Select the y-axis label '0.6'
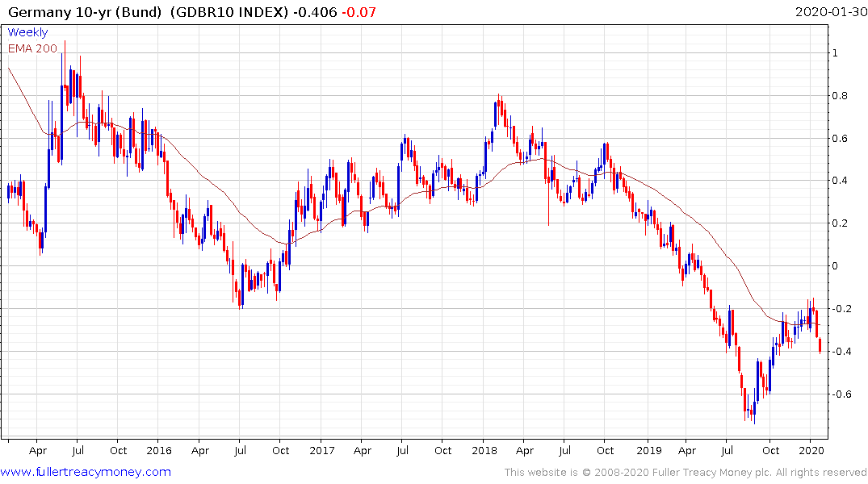868x484 pixels. (840, 138)
